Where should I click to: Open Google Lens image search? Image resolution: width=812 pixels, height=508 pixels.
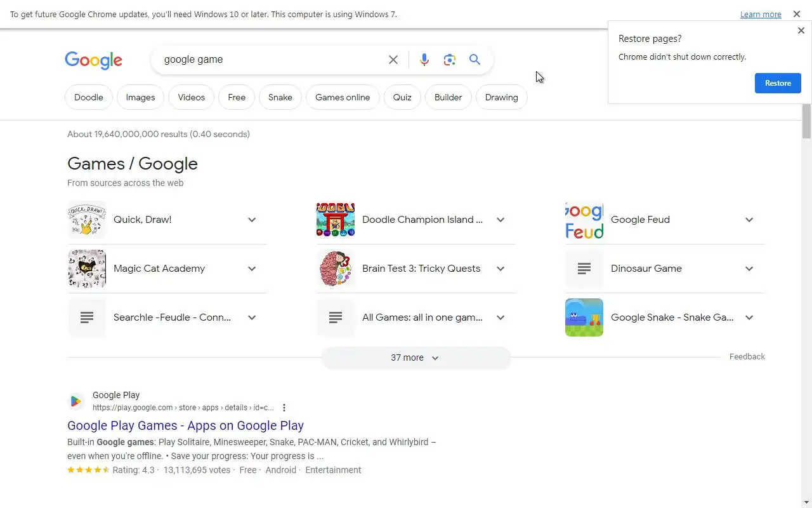450,60
